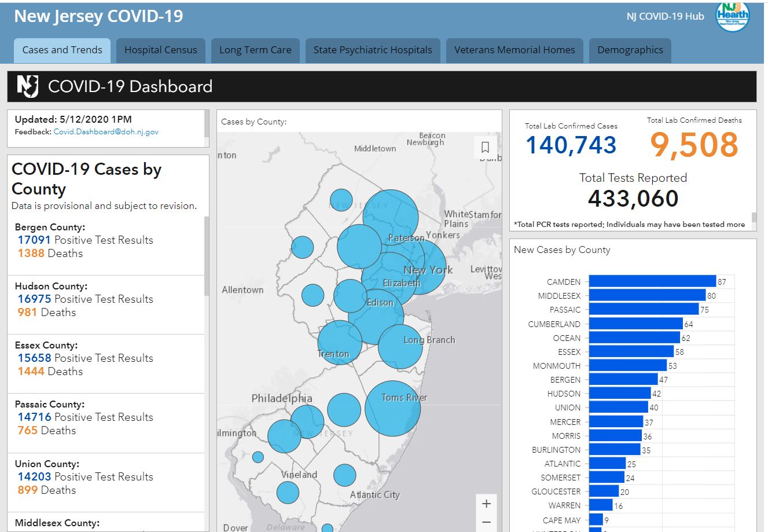The image size is (768, 532).
Task: Click the Cases by County map title
Action: tap(254, 122)
